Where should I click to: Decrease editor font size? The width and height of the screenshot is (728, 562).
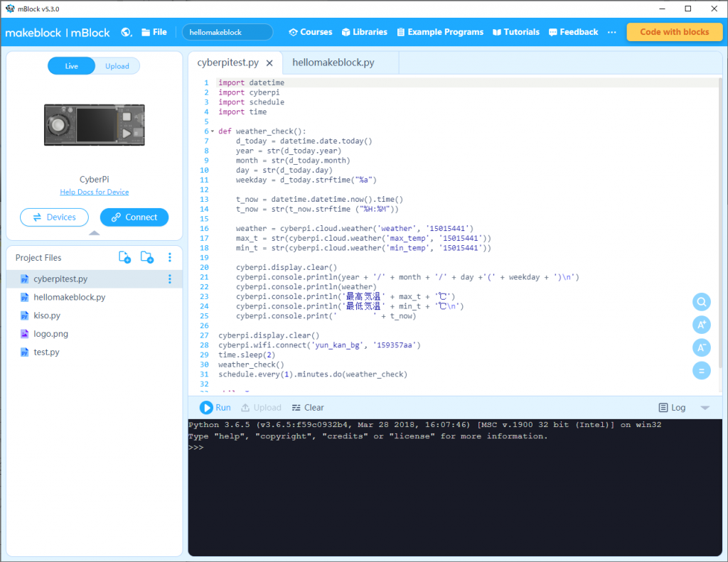(x=702, y=347)
